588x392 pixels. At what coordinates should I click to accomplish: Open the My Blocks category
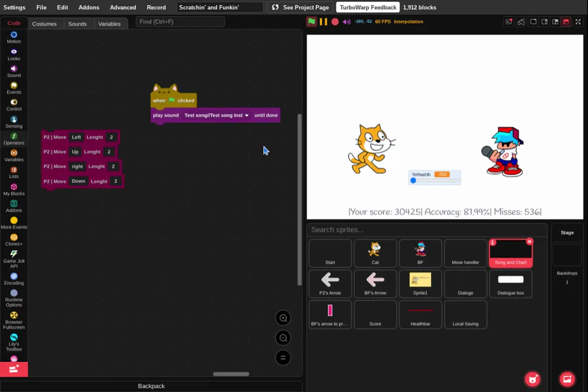[14, 189]
